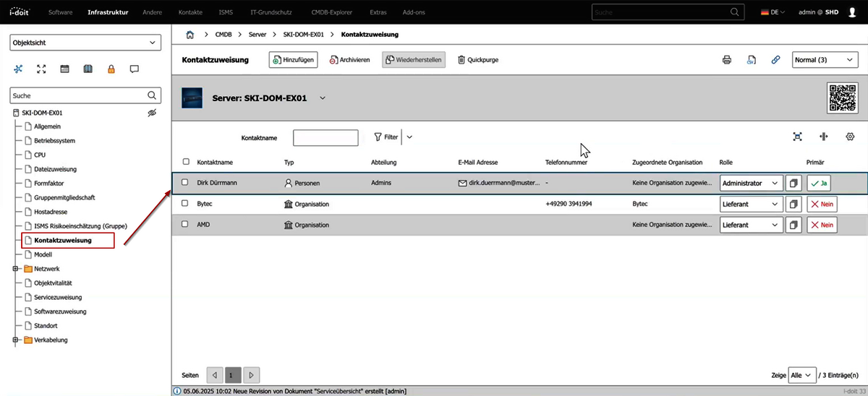Expand the Netzwerk tree folder

pyautogui.click(x=16, y=269)
